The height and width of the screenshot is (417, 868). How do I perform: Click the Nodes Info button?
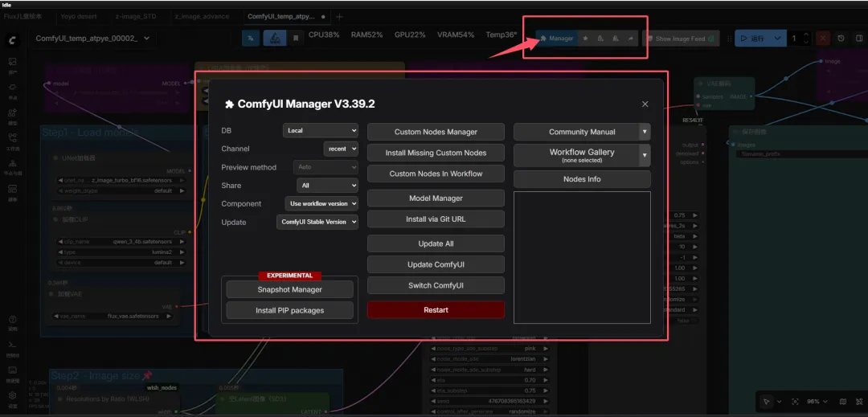point(582,179)
